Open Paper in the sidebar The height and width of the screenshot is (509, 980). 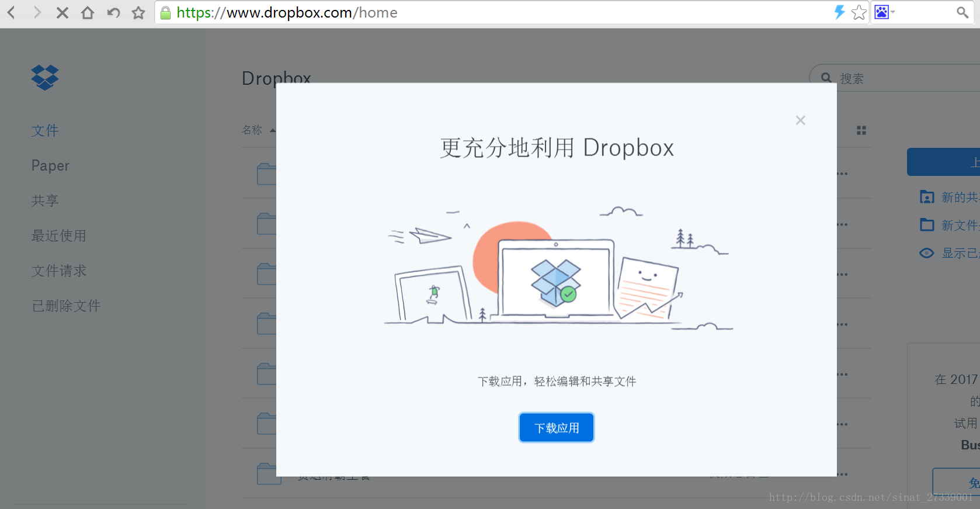click(x=50, y=166)
